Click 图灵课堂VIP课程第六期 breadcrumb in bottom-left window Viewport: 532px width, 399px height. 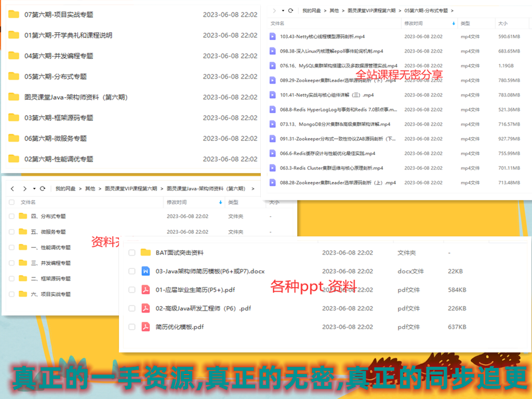(130, 188)
